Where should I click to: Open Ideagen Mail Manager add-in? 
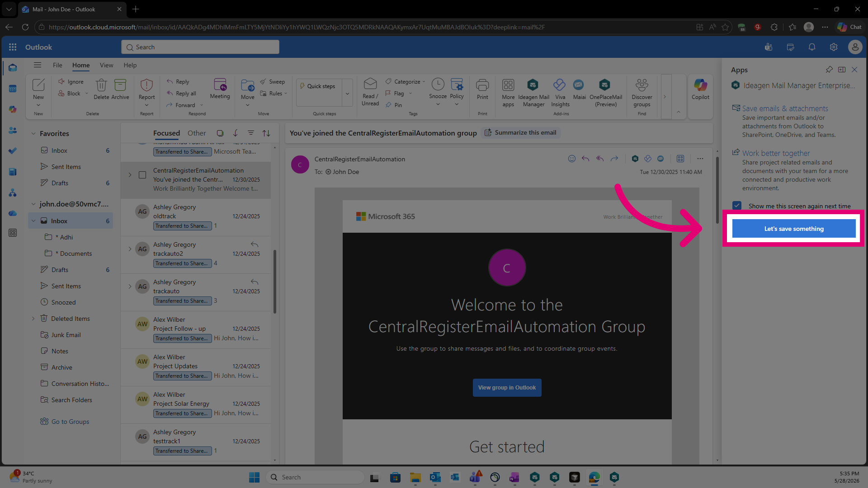point(533,93)
